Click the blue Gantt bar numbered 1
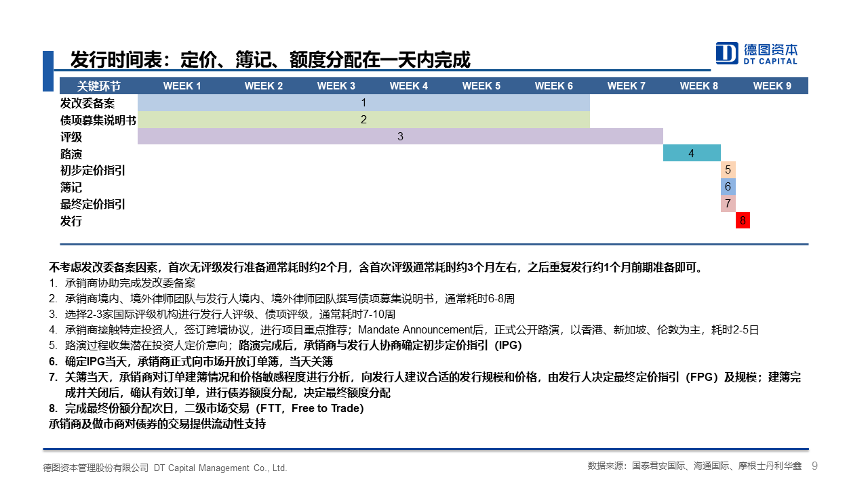 pyautogui.click(x=363, y=103)
